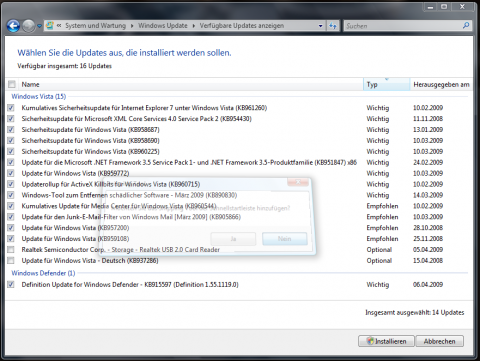The height and width of the screenshot is (361, 480).
Task: Click 'Empfohlen' type in KB957200 row
Action: point(382,228)
